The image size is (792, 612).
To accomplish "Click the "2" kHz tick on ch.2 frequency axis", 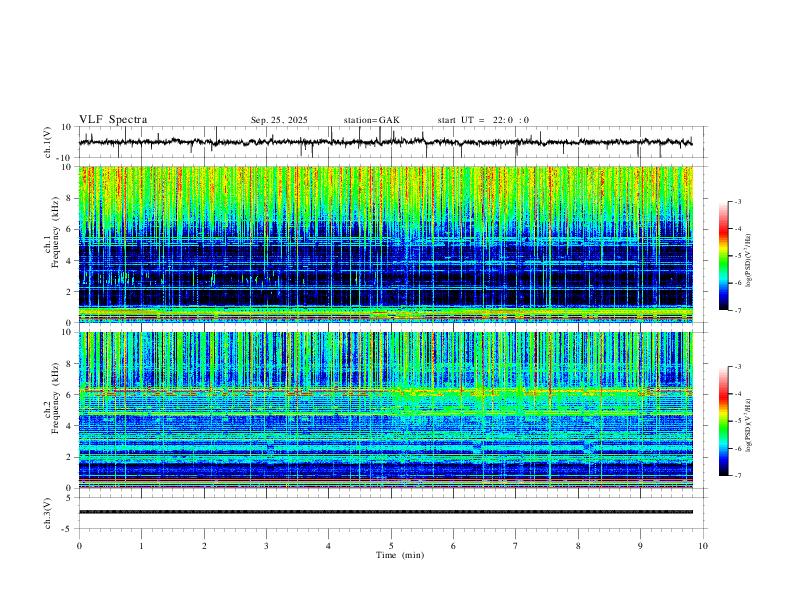I will tap(69, 457).
